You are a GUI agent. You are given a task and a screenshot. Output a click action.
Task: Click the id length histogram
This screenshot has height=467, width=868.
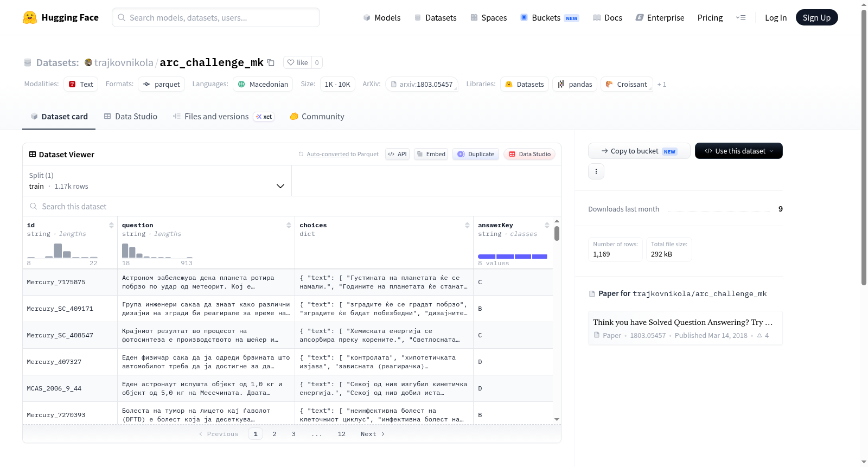tap(62, 250)
